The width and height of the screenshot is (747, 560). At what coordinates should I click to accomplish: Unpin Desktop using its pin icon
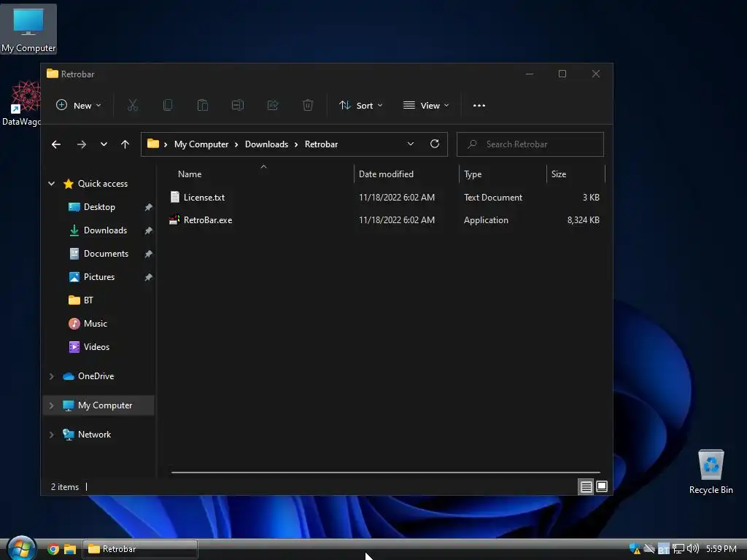point(149,207)
